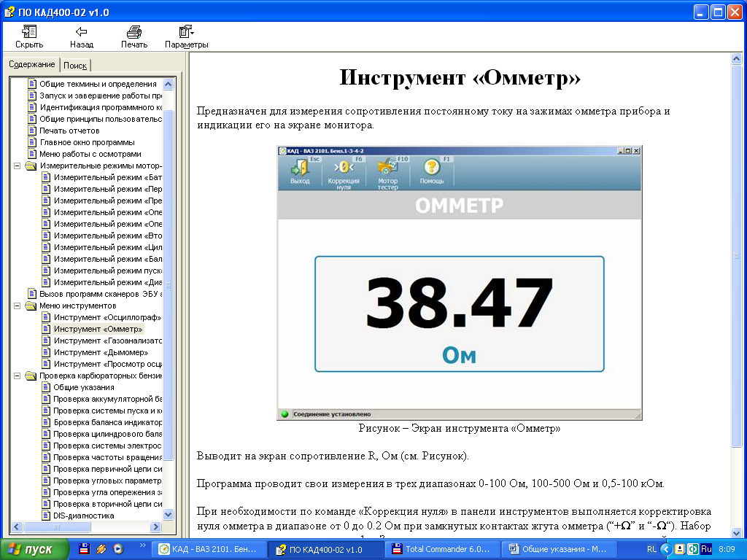This screenshot has width=747, height=560.
Task: Switch to КАД - ВАЗ 2101 taskbar window
Action: point(209,550)
